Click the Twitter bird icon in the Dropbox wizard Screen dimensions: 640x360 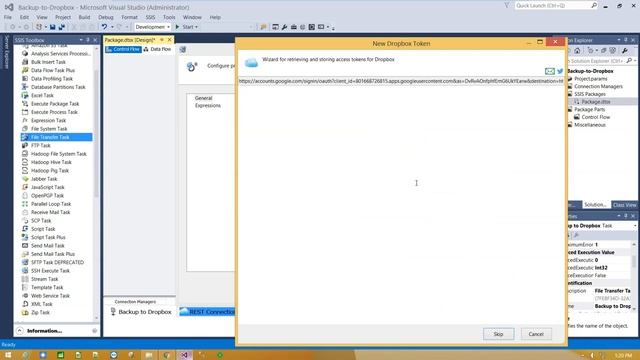coord(560,71)
